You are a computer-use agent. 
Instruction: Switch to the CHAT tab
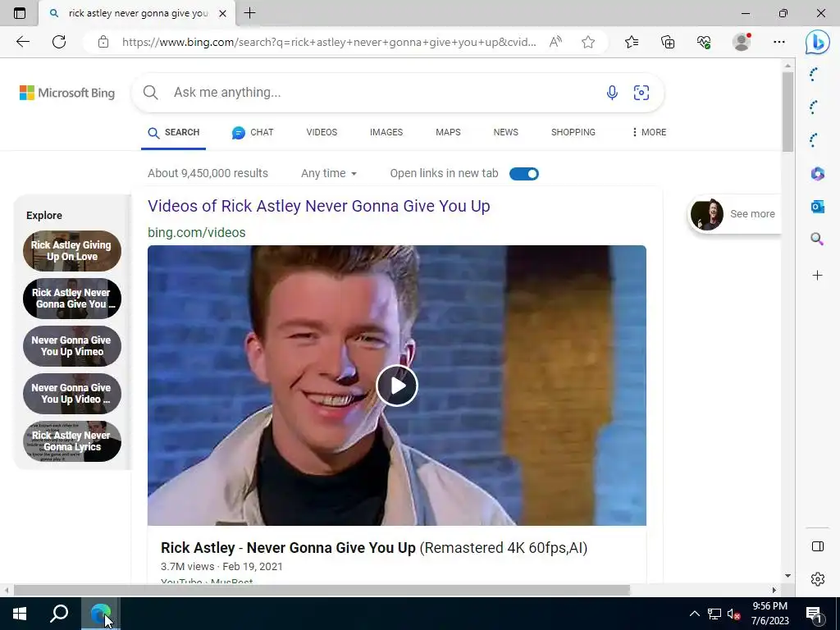pyautogui.click(x=253, y=132)
